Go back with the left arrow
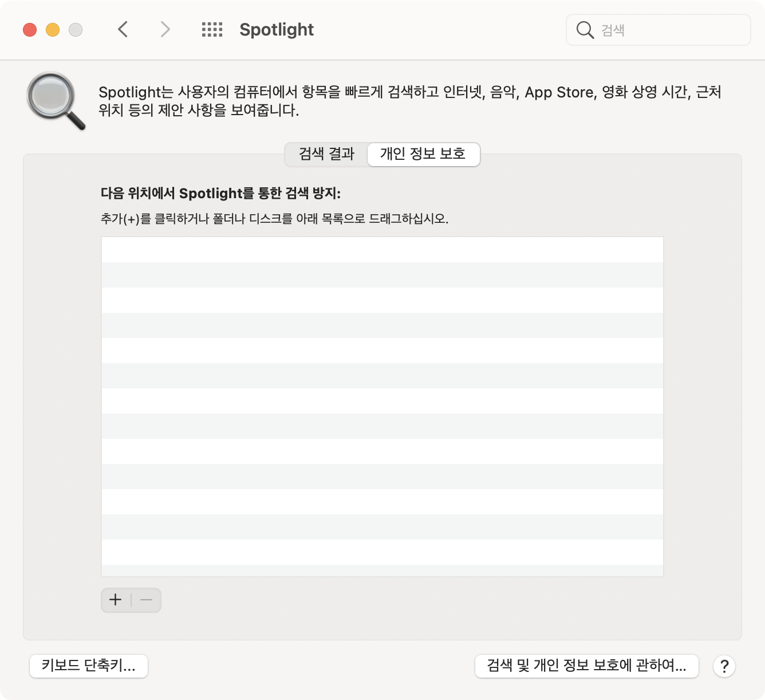 coord(123,29)
